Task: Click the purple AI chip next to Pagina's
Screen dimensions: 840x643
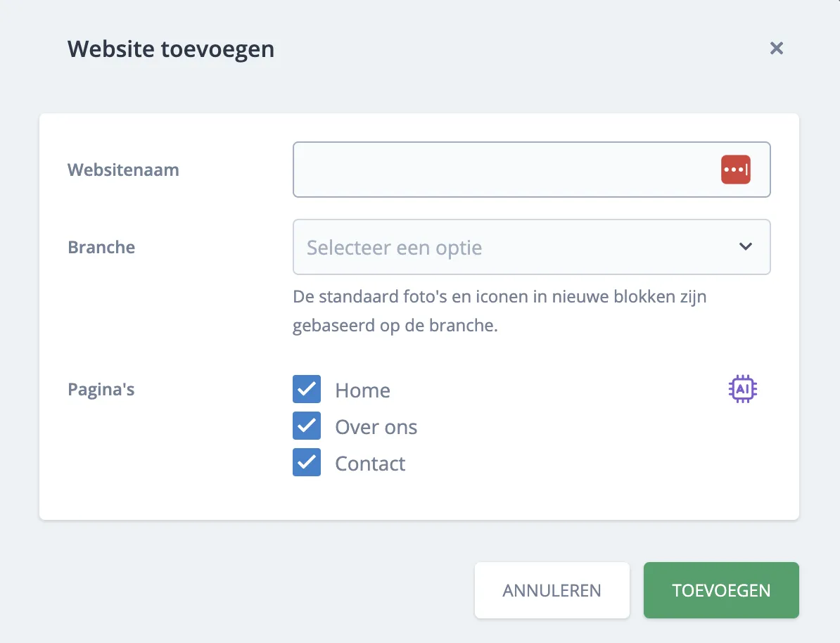Action: pyautogui.click(x=743, y=388)
